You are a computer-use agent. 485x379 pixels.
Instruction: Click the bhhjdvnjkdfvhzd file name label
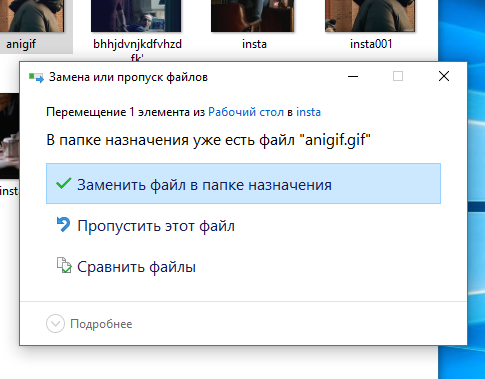coord(137,50)
